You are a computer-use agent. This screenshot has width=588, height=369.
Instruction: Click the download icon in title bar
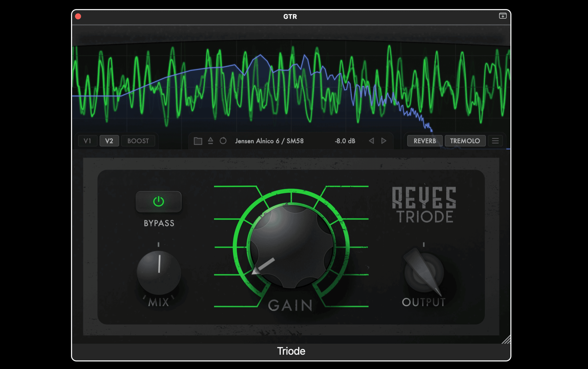pos(502,16)
